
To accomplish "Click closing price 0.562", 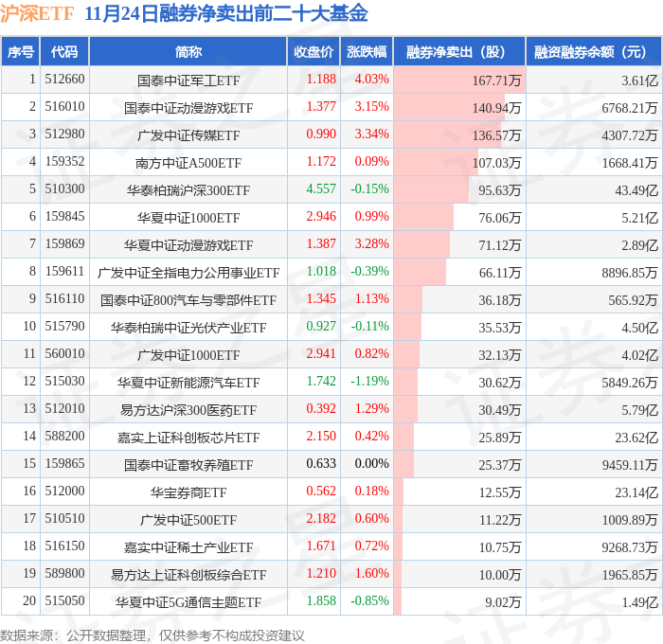I will tap(321, 492).
